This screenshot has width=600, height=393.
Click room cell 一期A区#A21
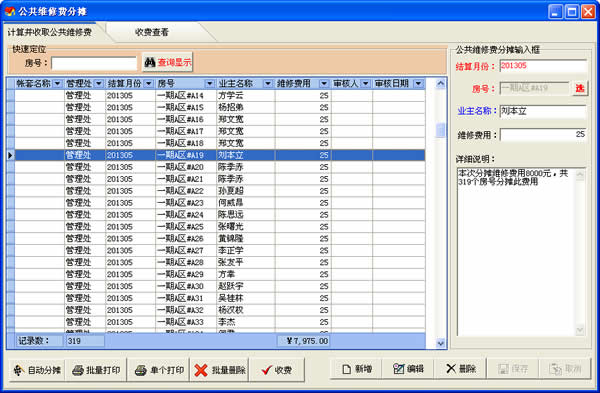pyautogui.click(x=186, y=179)
